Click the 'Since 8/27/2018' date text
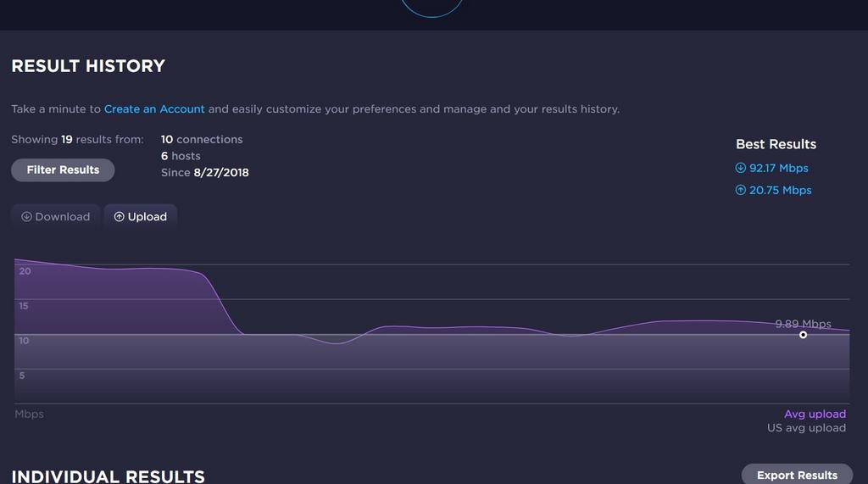Image resolution: width=868 pixels, height=484 pixels. pyautogui.click(x=205, y=172)
